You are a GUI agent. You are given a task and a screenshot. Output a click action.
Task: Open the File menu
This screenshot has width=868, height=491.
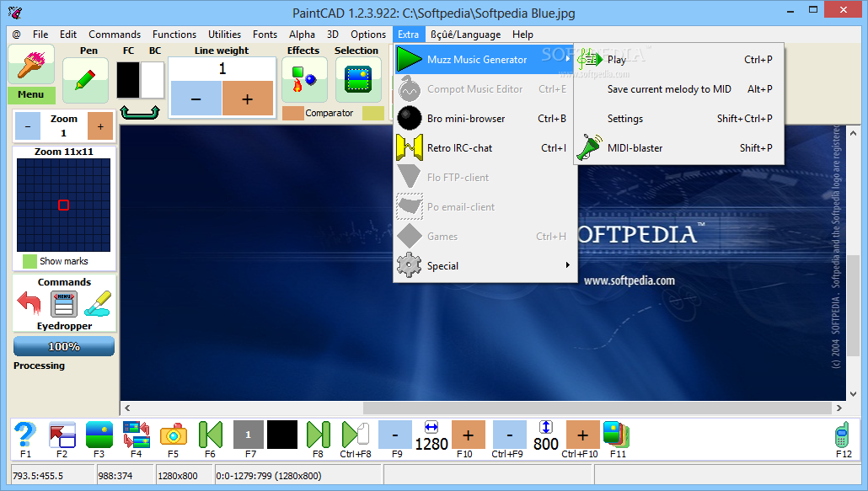coord(40,35)
